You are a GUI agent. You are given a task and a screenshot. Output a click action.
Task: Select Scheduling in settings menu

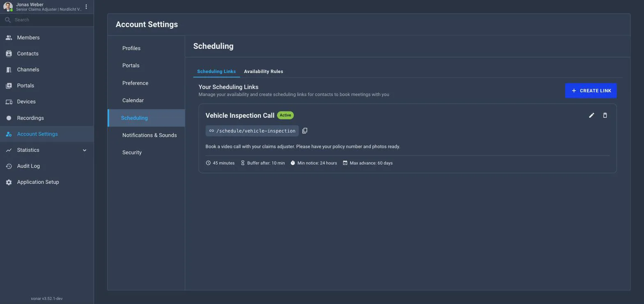click(x=146, y=118)
